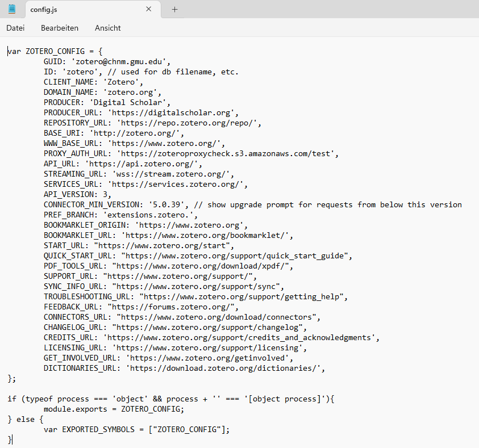Image resolution: width=479 pixels, height=448 pixels.
Task: Click the 'var ZOTERO_CONFIG = {' line
Action: pyautogui.click(x=55, y=51)
